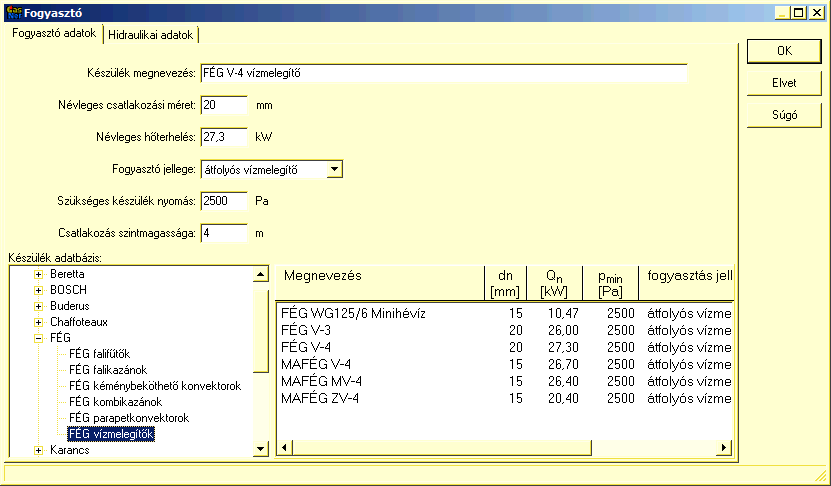
Task: Click the 26,00 kW value cell
Action: tap(563, 330)
